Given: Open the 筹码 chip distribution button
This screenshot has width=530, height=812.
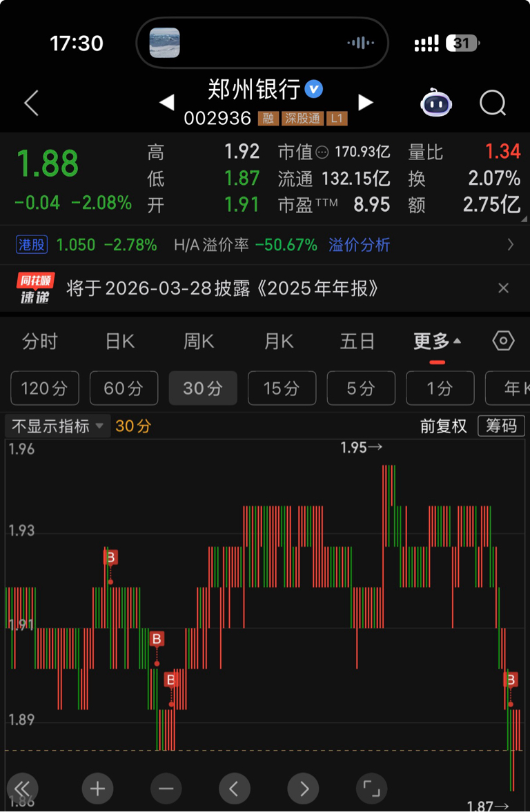Looking at the screenshot, I should click(x=501, y=426).
